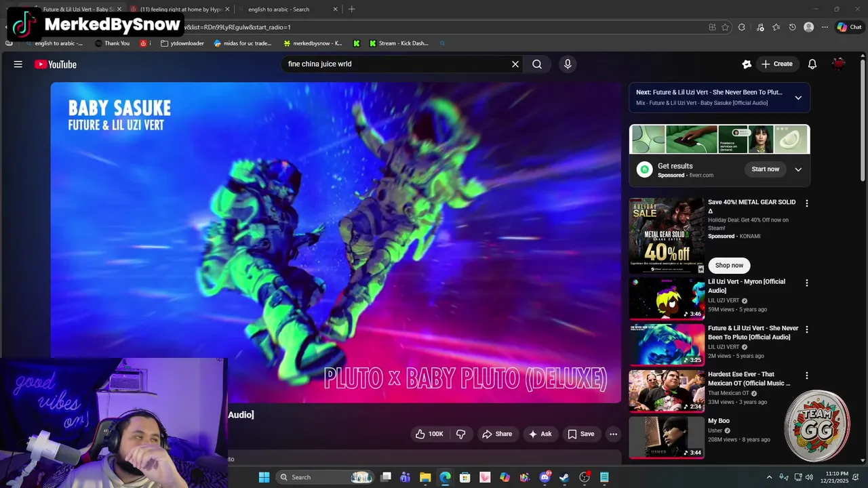The width and height of the screenshot is (868, 488).
Task: Open the YouTube account avatar menu
Action: (839, 64)
